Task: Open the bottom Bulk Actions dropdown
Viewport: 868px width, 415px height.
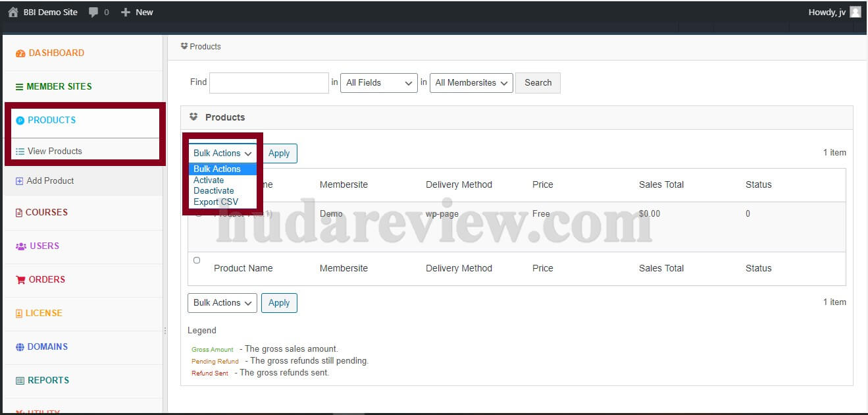Action: (222, 303)
